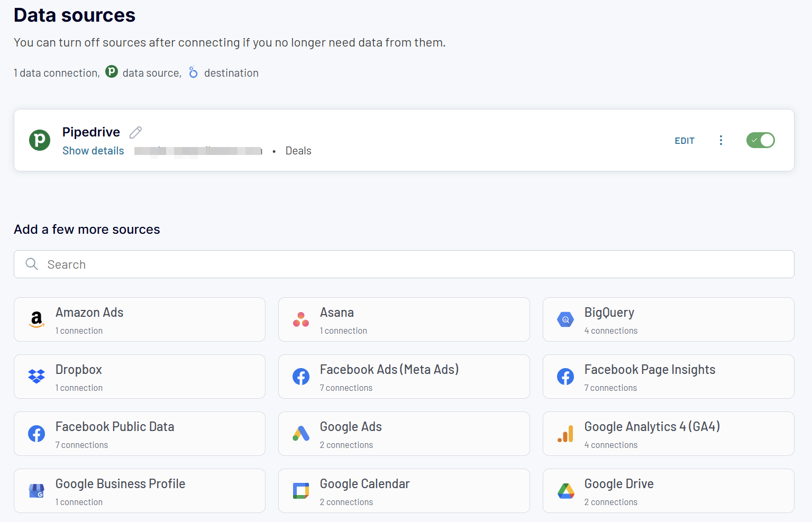Click the destination hourglass icon
Screen dimensions: 812x522
tap(193, 72)
